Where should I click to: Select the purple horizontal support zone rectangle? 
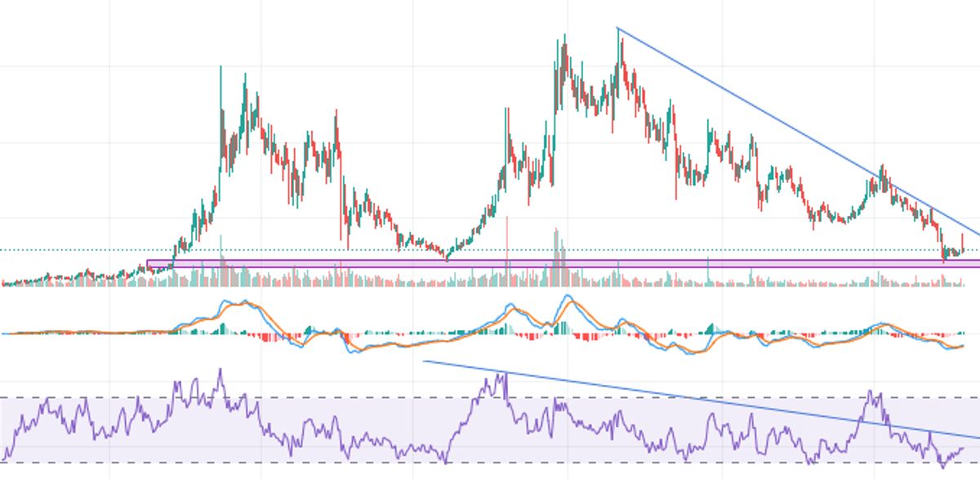563,264
